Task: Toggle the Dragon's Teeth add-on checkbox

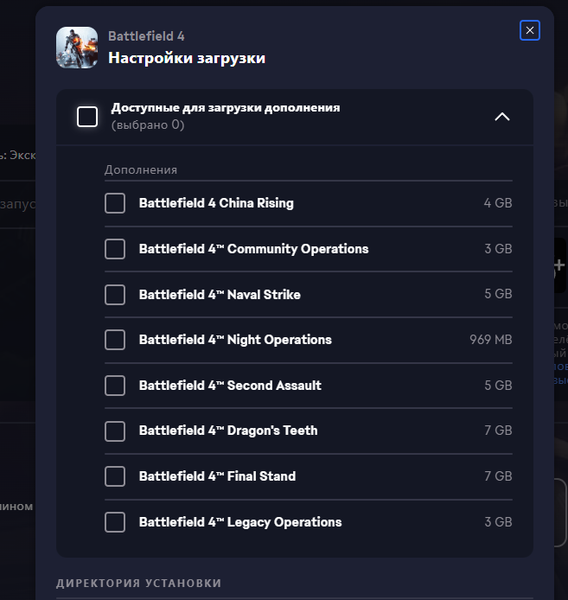Action: [x=115, y=431]
